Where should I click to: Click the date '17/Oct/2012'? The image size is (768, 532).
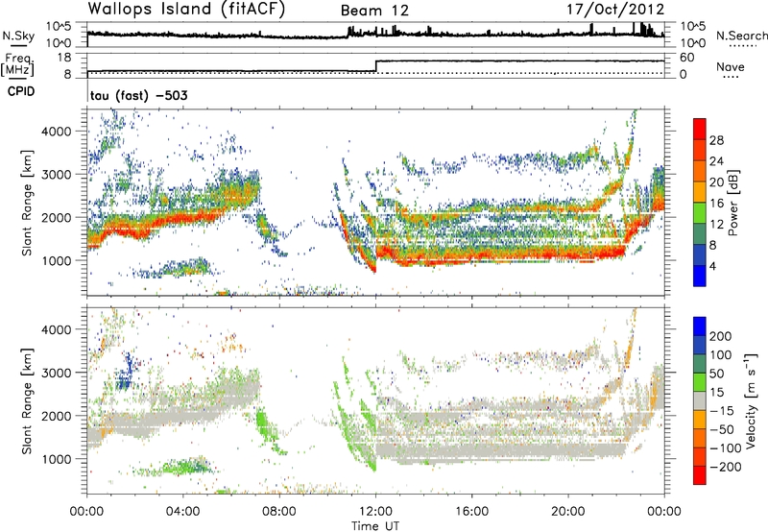click(x=615, y=10)
